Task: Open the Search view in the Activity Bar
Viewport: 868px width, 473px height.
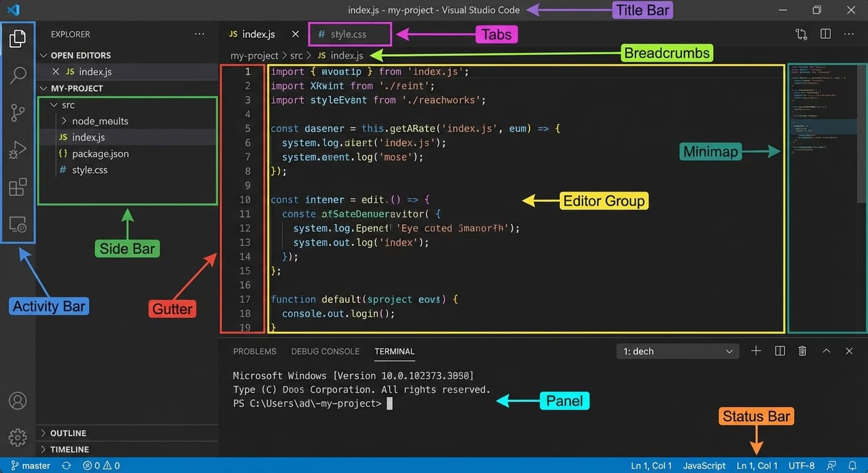Action: 18,75
